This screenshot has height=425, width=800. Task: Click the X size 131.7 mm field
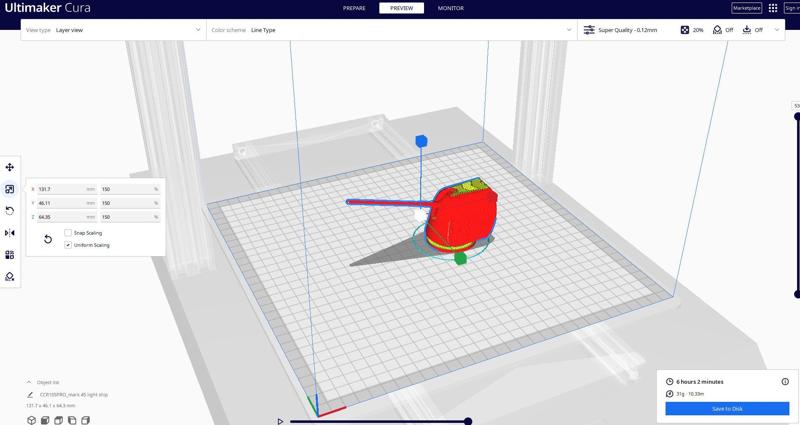tap(67, 189)
